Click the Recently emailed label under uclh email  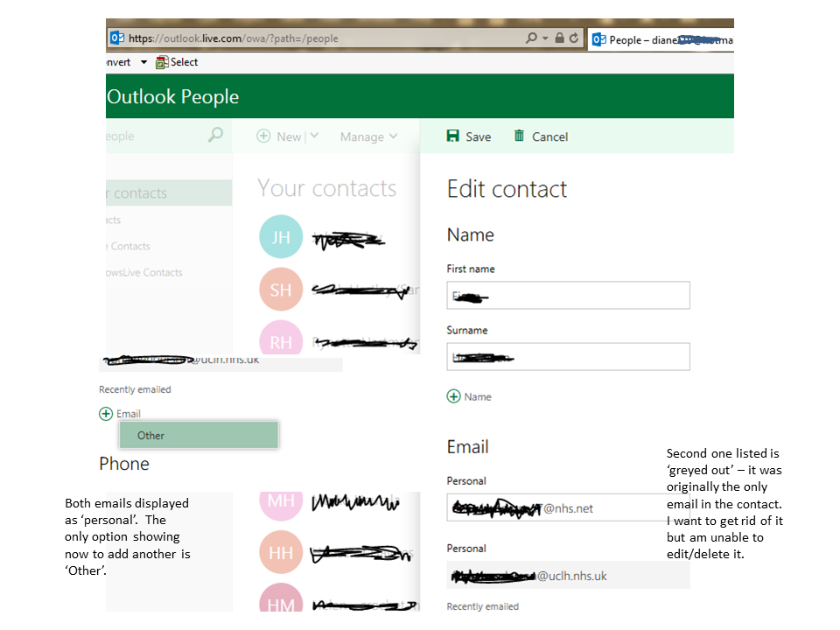(483, 605)
